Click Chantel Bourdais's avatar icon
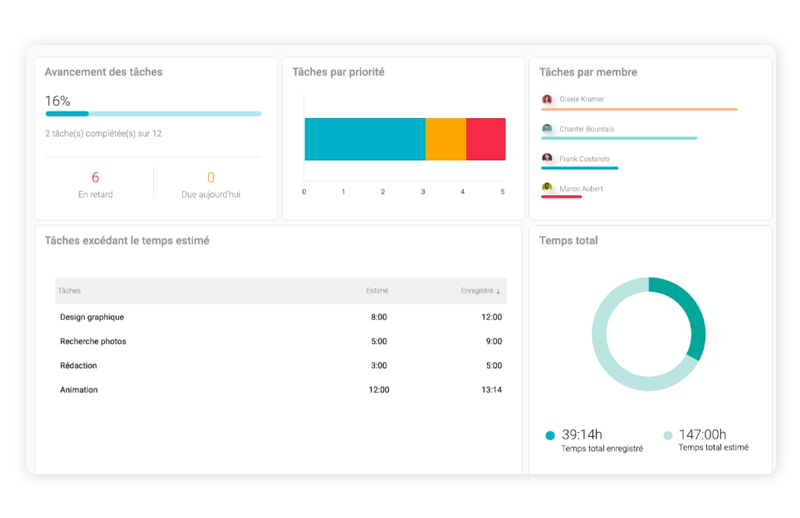 547,129
